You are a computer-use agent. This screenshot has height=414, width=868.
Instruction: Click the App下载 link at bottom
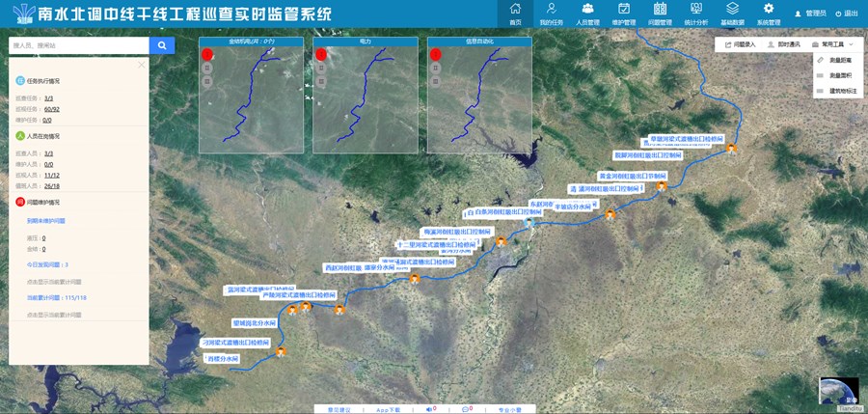pos(389,409)
